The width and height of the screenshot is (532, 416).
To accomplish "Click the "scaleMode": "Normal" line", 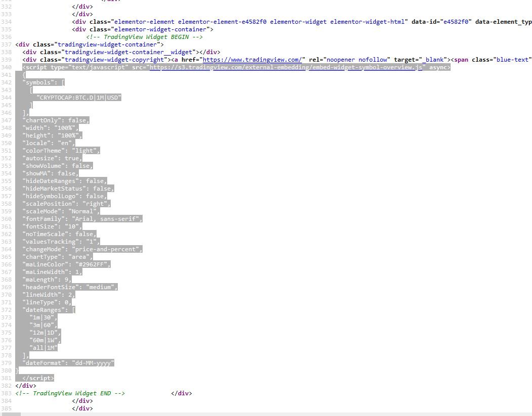I will point(61,211).
